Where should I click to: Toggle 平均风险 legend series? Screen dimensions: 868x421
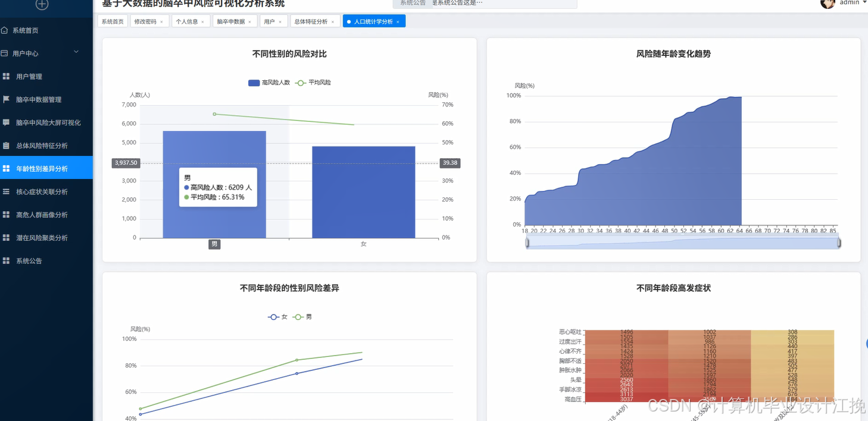click(313, 83)
